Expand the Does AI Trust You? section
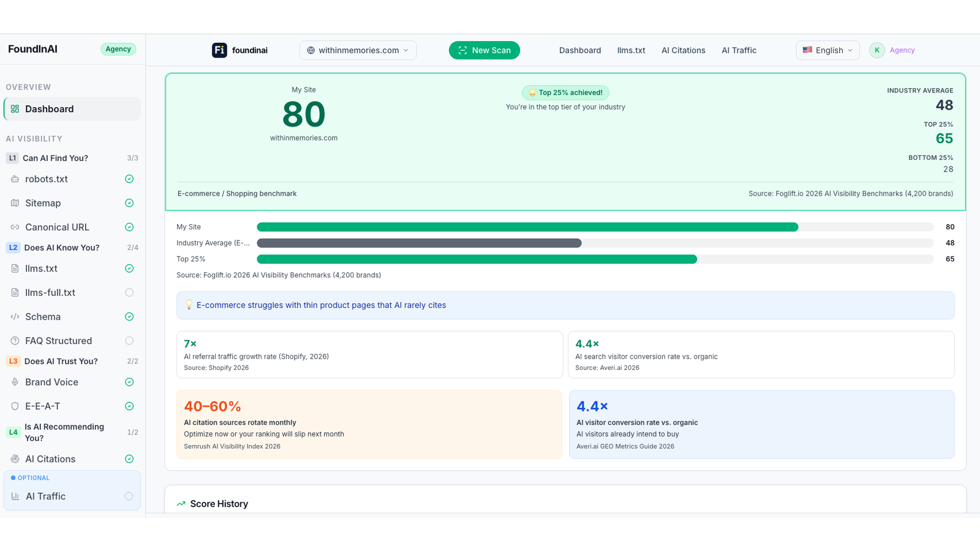980x551 pixels. coord(72,361)
